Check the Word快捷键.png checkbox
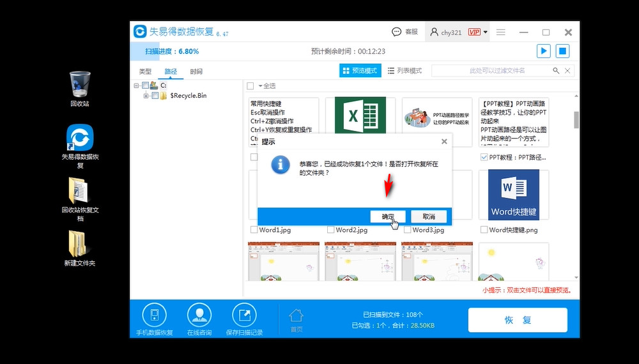The height and width of the screenshot is (364, 639). pos(484,230)
